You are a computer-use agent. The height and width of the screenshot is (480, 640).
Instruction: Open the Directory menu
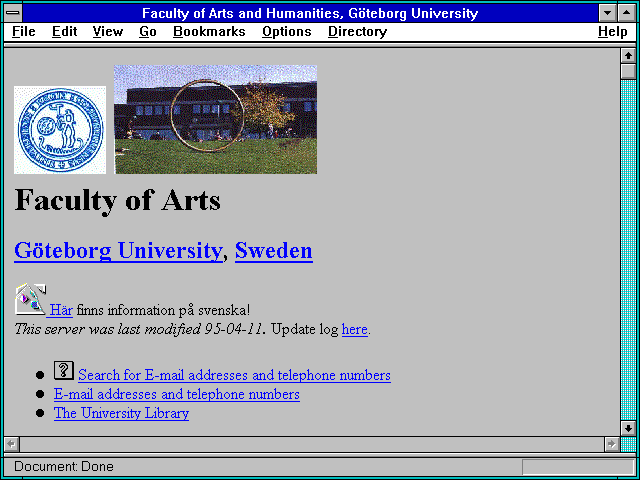357,32
